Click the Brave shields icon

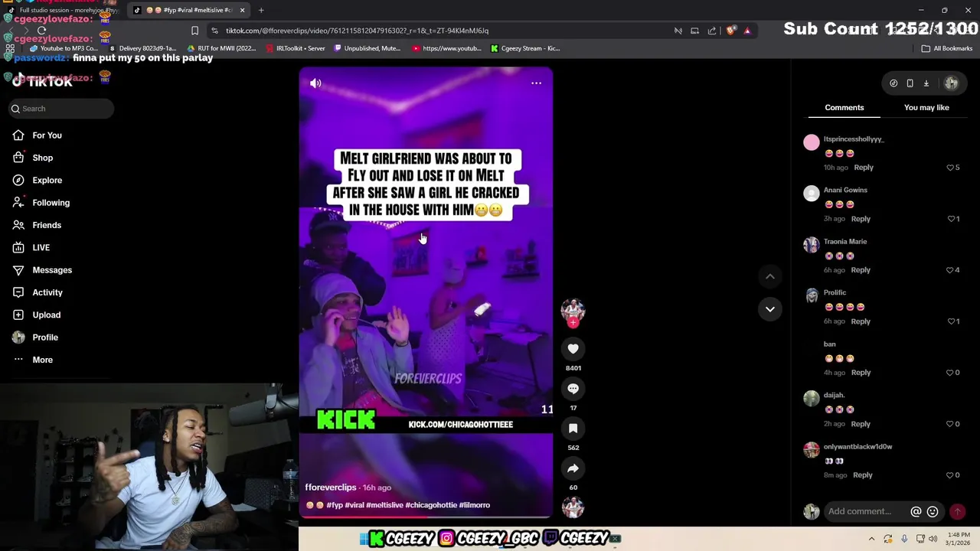730,31
